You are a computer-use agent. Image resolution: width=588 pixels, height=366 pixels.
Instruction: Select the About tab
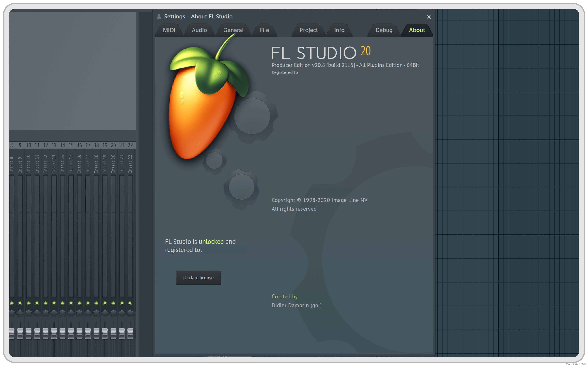point(417,30)
